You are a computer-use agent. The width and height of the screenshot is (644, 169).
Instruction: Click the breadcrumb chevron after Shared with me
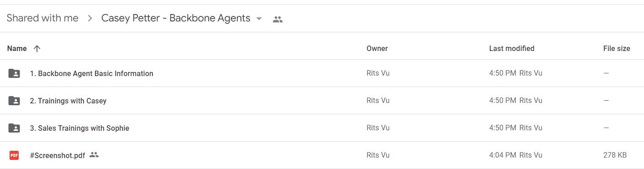point(90,19)
